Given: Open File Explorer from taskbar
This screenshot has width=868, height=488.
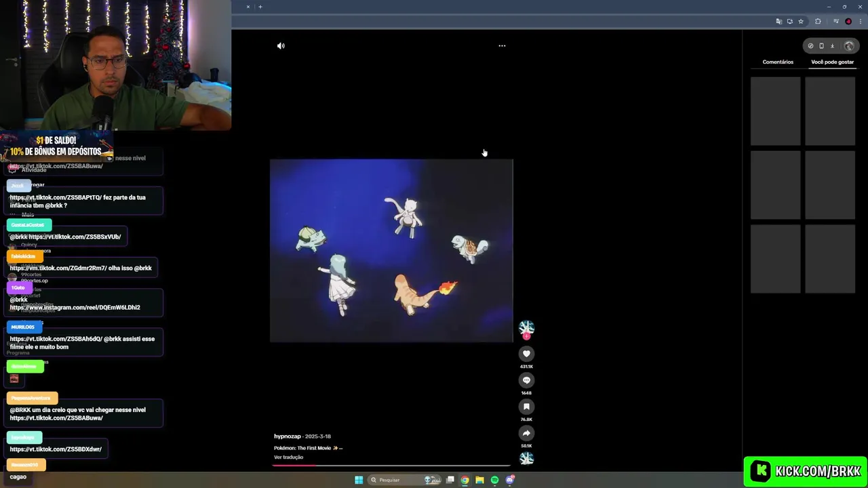Looking at the screenshot, I should pos(479,480).
